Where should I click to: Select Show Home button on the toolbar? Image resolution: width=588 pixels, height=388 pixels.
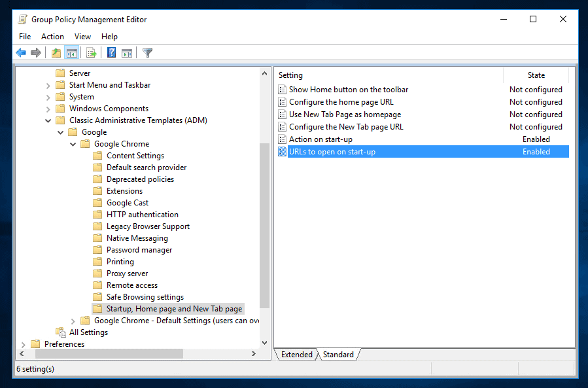point(349,89)
